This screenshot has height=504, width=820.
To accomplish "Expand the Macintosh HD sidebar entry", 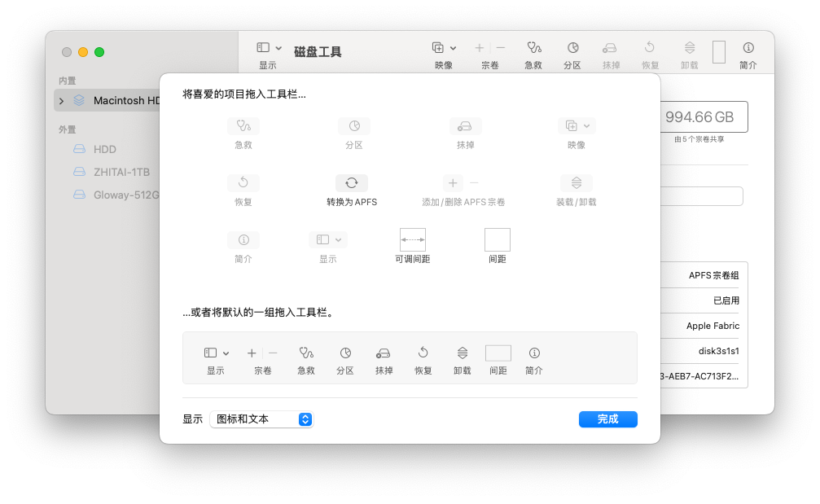I will pos(63,101).
